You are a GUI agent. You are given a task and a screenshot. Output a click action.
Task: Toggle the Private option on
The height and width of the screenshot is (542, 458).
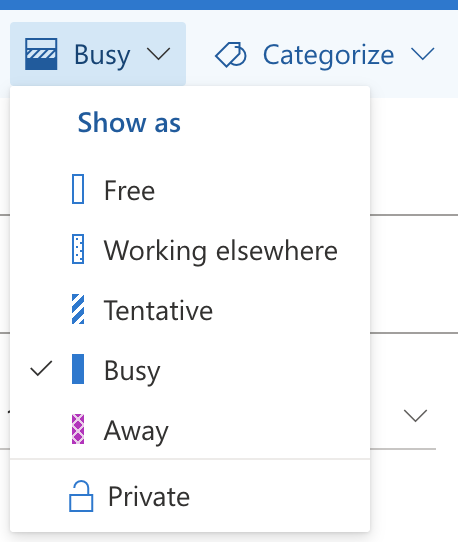click(x=190, y=496)
